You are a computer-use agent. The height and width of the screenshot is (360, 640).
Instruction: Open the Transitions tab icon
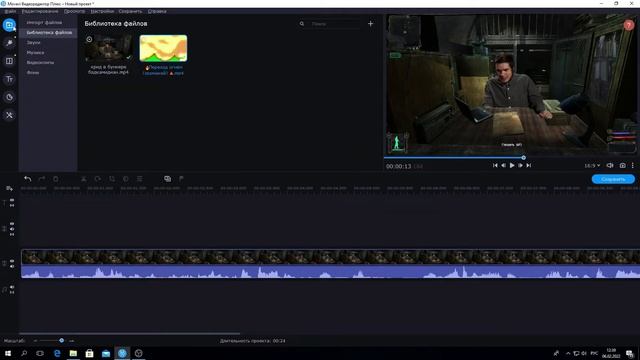click(9, 61)
